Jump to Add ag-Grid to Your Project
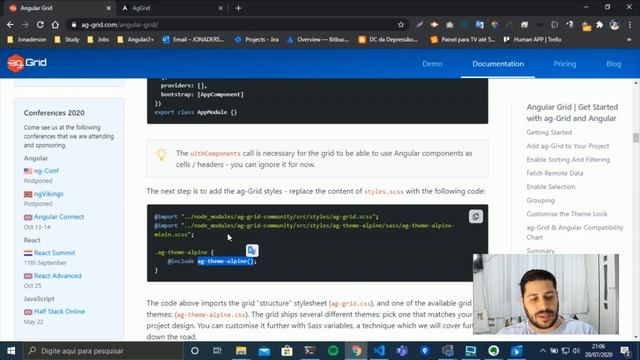This screenshot has width=640, height=360. tap(567, 146)
